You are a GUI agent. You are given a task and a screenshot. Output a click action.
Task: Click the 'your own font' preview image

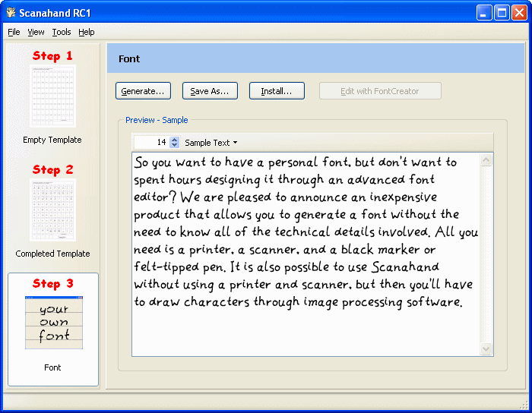(53, 323)
